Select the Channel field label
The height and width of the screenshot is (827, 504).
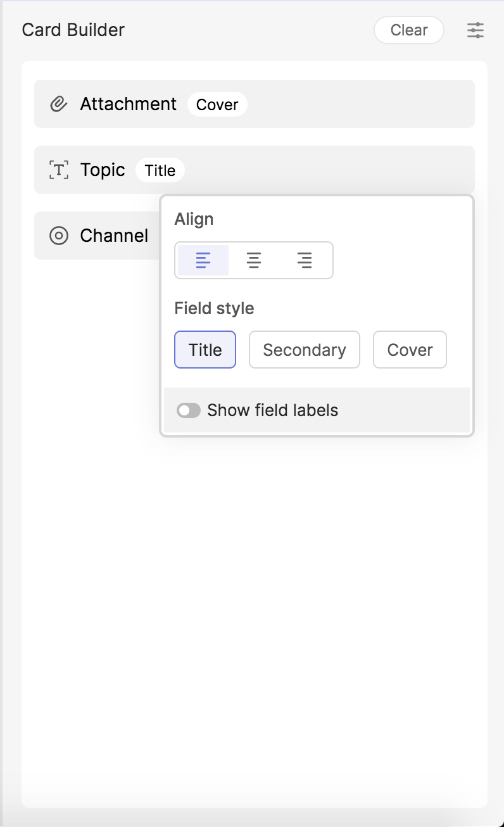pos(114,236)
